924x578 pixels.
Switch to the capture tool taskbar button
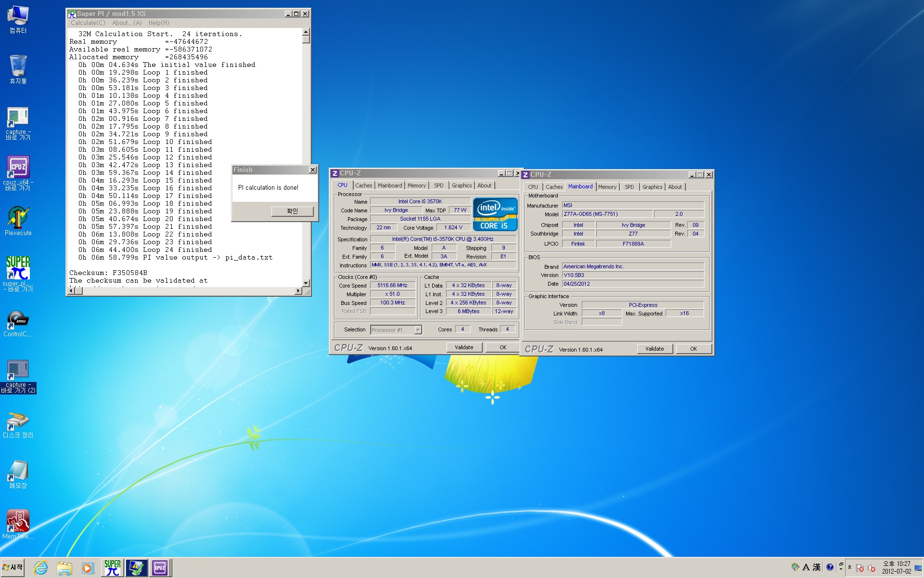point(136,568)
